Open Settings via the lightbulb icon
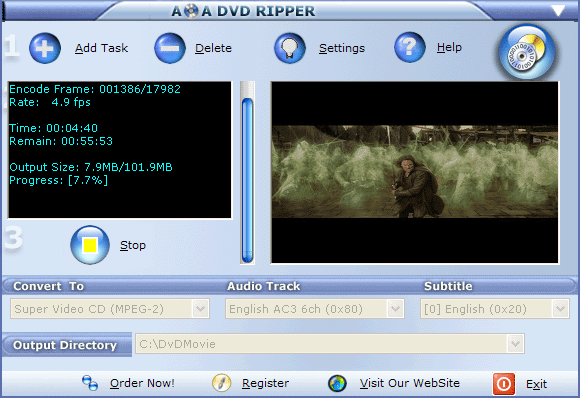580x398 pixels. coord(290,48)
